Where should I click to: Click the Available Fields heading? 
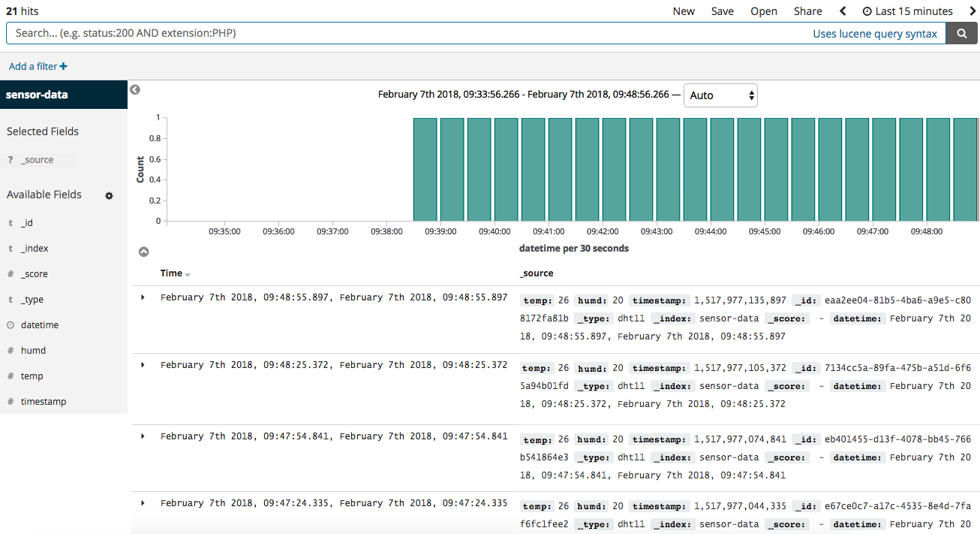(x=44, y=195)
